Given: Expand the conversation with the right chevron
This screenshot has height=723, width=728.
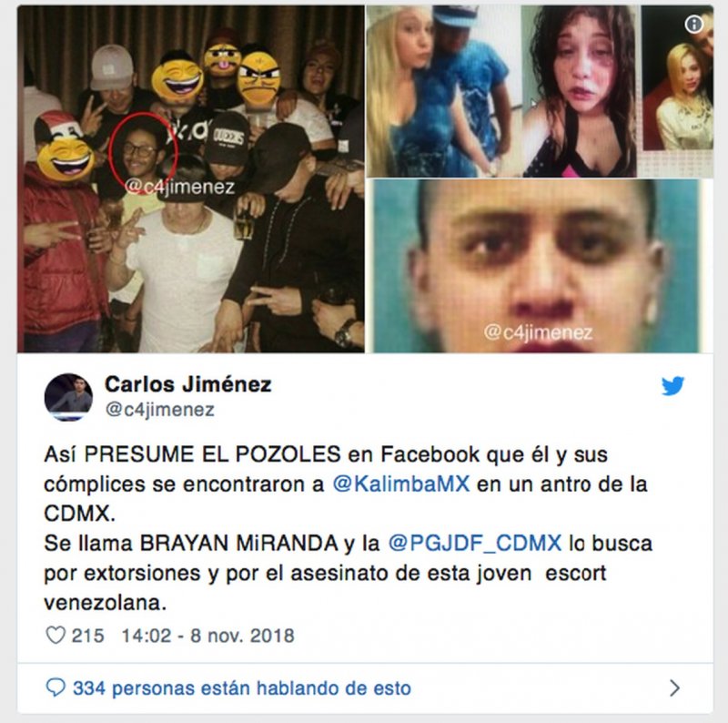Looking at the screenshot, I should [x=674, y=687].
